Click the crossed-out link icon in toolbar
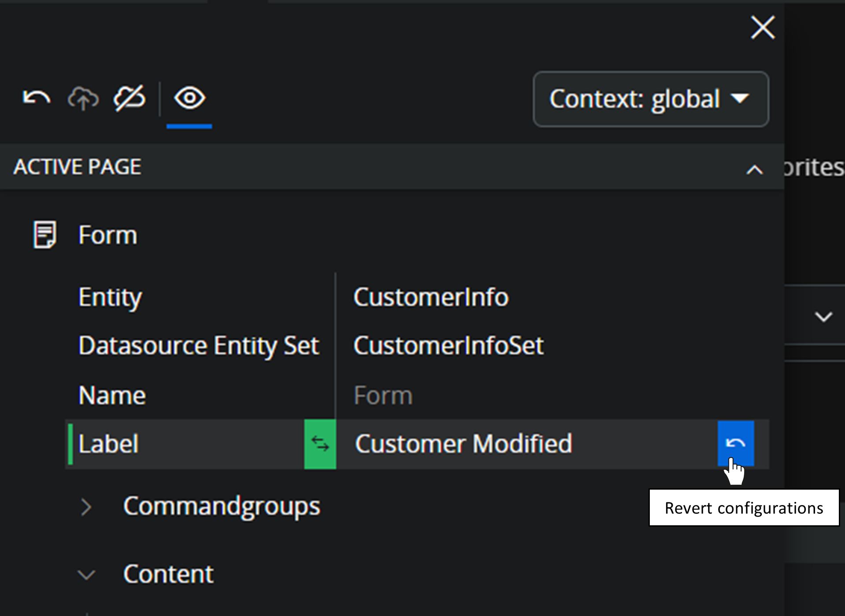845x616 pixels. 129,98
